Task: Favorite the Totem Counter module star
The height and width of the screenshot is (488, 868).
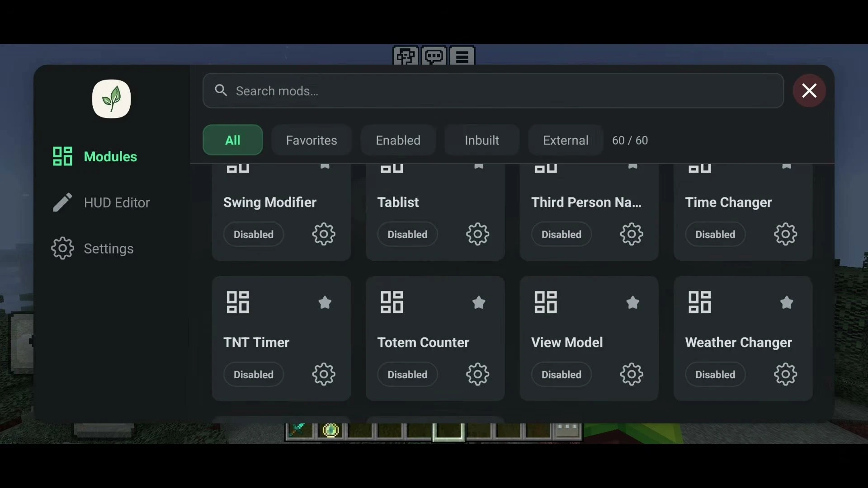Action: (479, 302)
